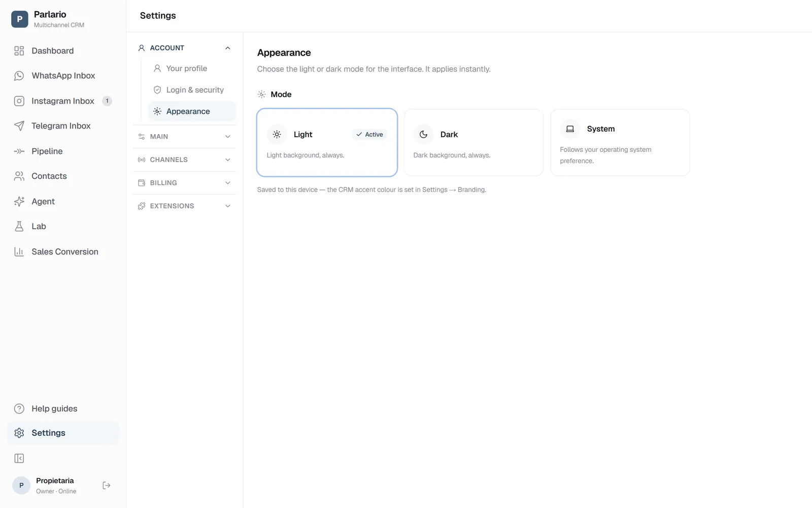The width and height of the screenshot is (812, 508).
Task: Click the Sales Conversion chart icon
Action: pos(19,252)
